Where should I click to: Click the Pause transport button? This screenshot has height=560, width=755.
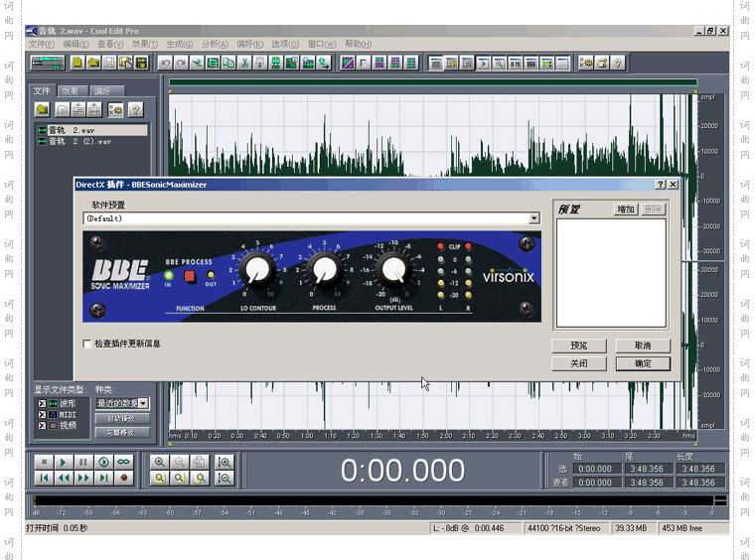83,462
